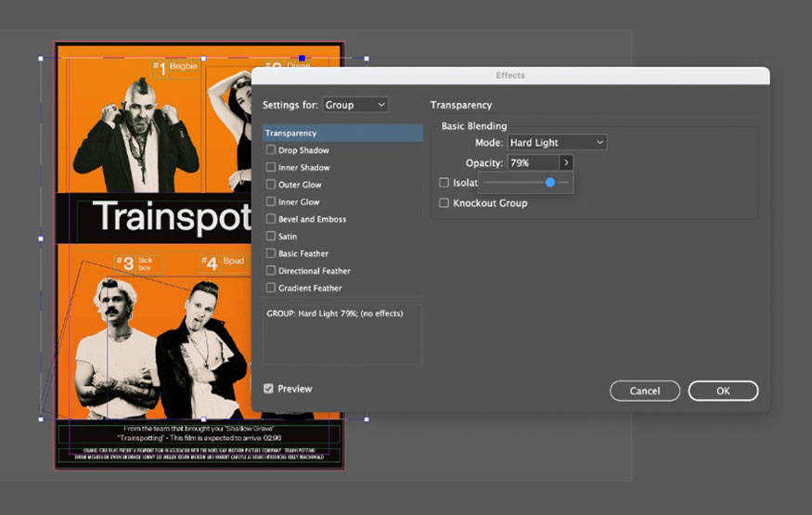Select the Basic Feather label
812x515 pixels.
coord(303,253)
